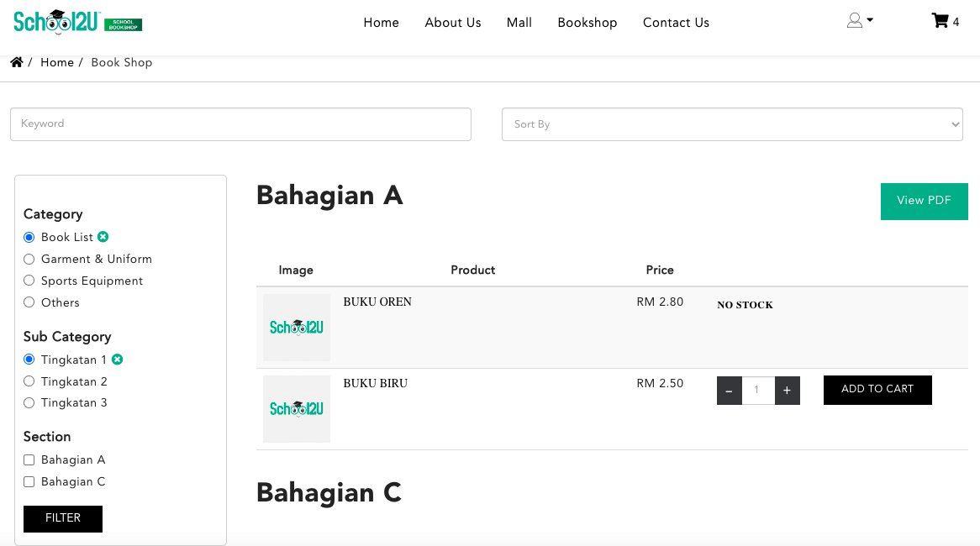Click the Bahagian C heading
The width and height of the screenshot is (980, 546).
[x=329, y=493]
